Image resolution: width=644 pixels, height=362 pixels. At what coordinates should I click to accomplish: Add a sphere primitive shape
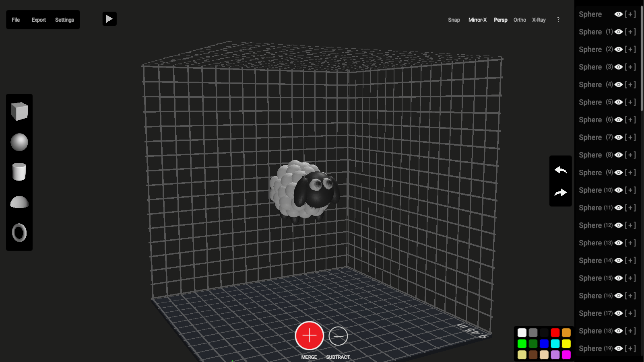pyautogui.click(x=19, y=142)
